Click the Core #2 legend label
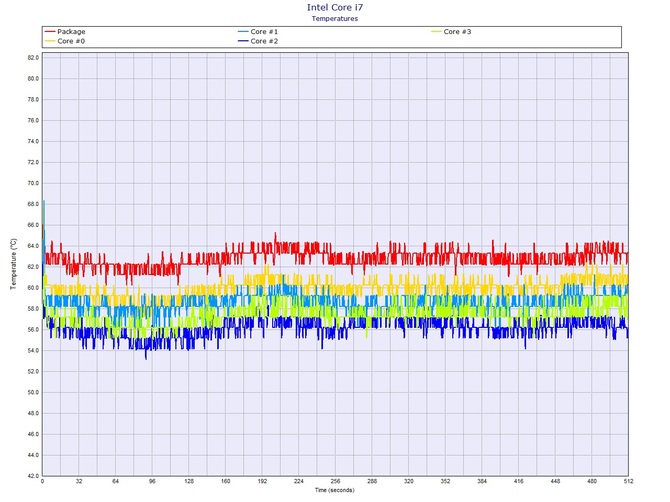670x502 pixels. click(x=264, y=41)
